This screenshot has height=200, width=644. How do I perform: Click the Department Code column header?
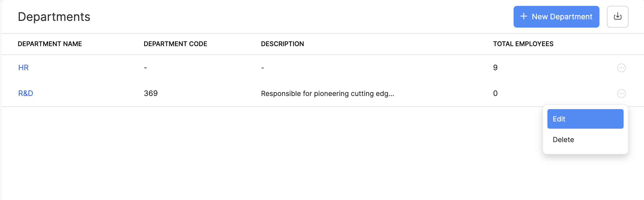click(175, 44)
